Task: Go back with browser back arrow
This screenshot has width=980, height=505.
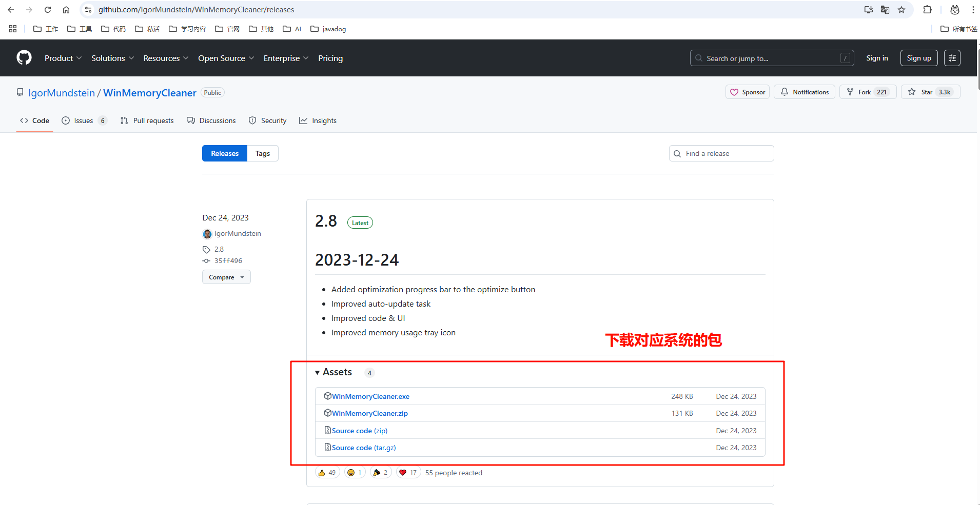Action: click(x=11, y=10)
